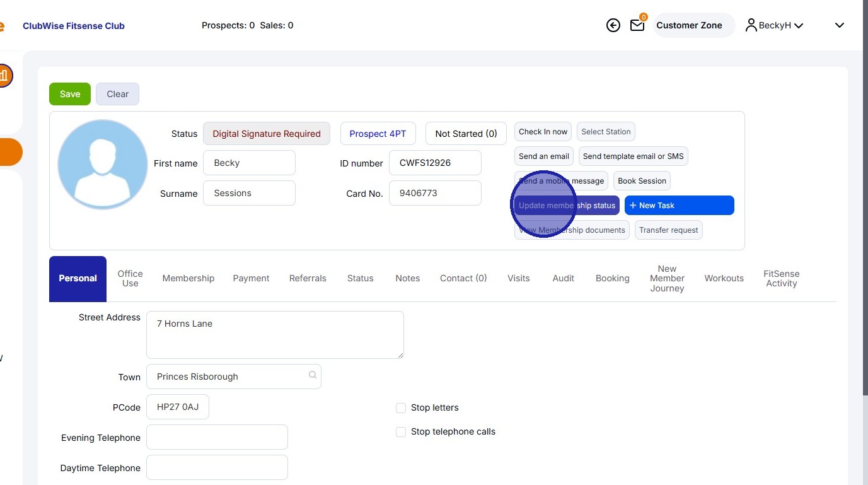Click the ClubWise logo icon at top left
868x485 pixels.
pyautogui.click(x=3, y=25)
